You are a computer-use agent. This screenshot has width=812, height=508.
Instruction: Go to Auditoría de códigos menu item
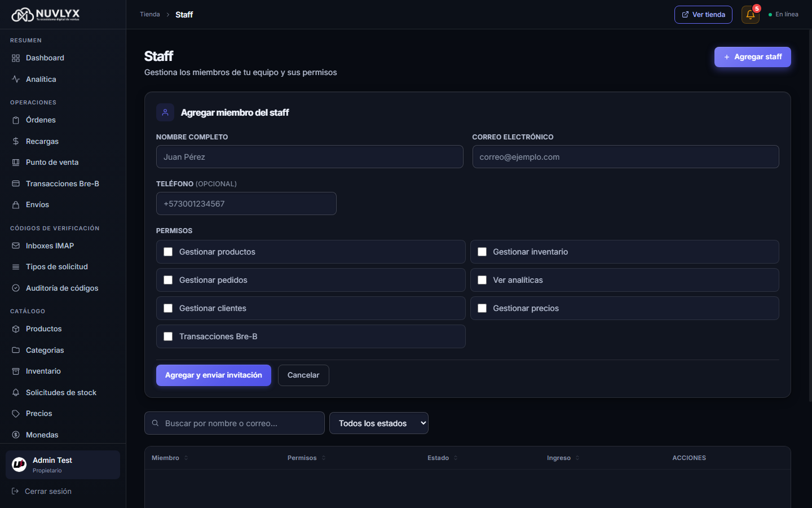tap(63, 288)
